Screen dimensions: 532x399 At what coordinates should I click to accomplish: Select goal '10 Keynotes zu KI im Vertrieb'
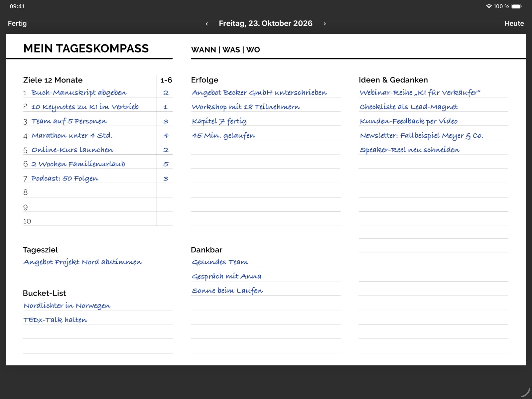(x=85, y=107)
